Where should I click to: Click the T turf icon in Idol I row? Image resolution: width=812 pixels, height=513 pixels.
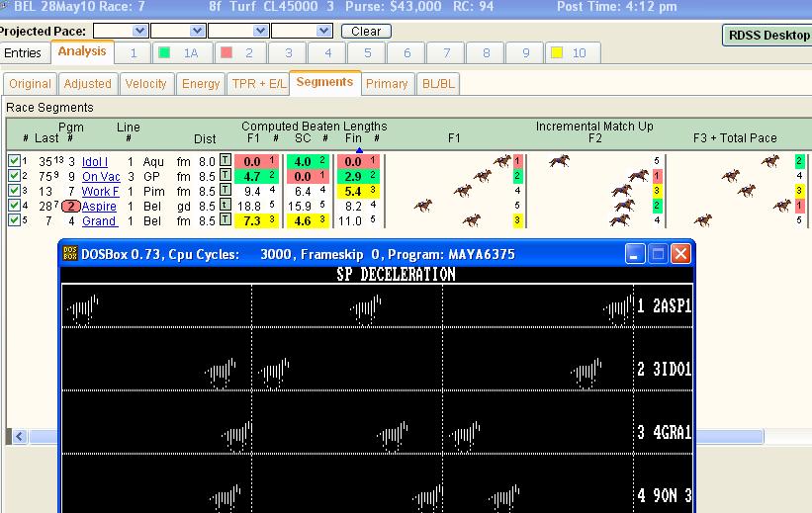pyautogui.click(x=226, y=160)
